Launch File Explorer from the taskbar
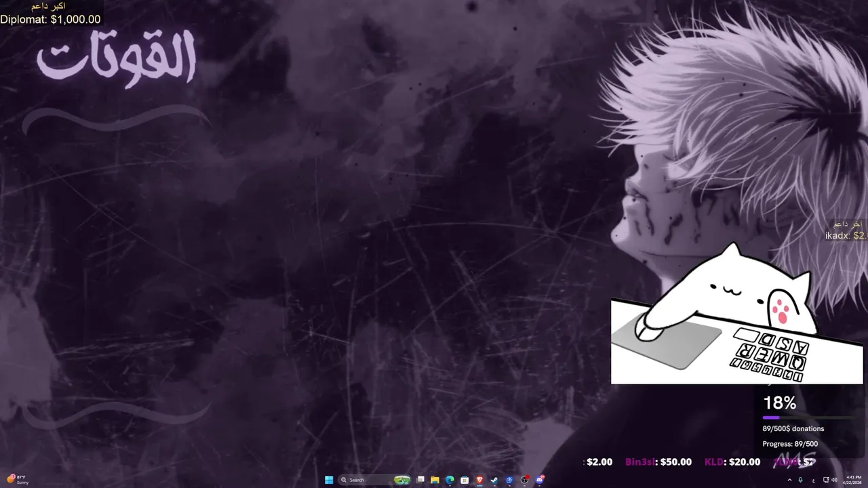 435,480
